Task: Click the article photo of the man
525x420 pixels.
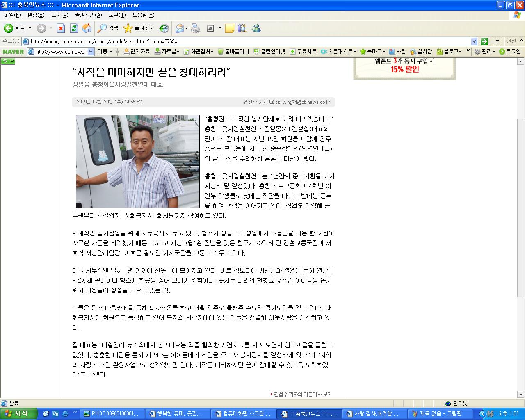Action: [138, 161]
